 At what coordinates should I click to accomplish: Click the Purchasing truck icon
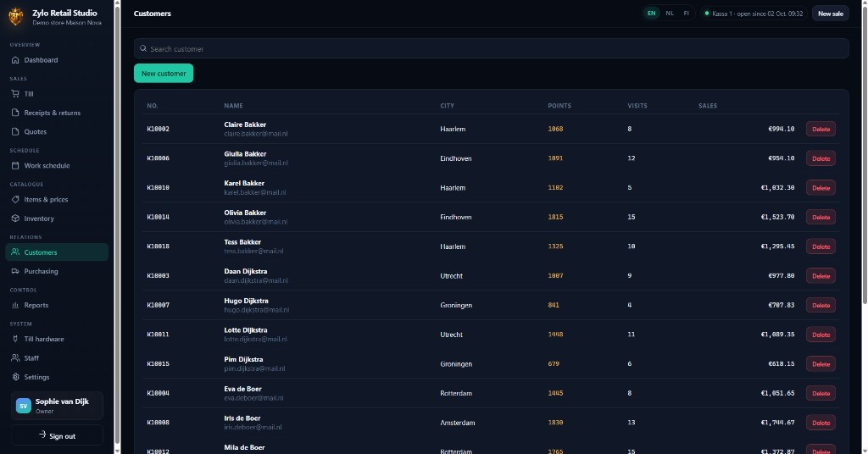15,271
